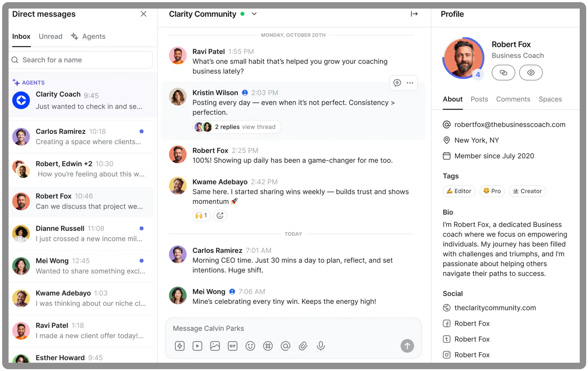Toggle the eye icon on Robert Fox profile
Screen dimensions: 588x371
coord(531,73)
